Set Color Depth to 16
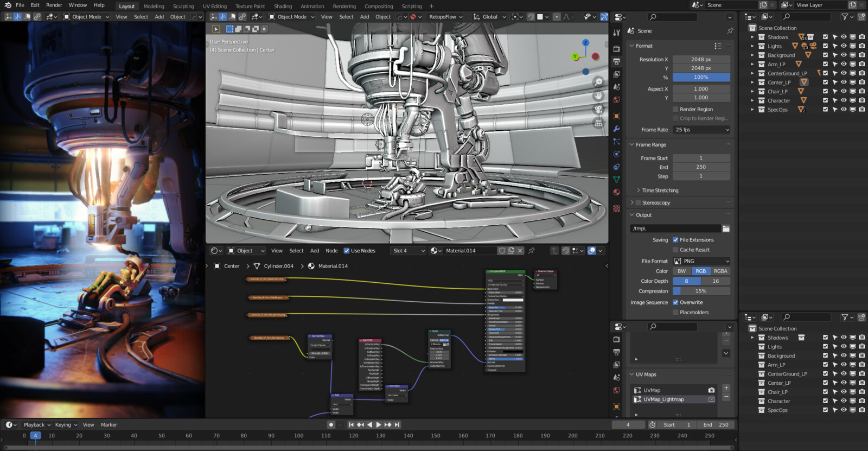This screenshot has height=451, width=868. tap(716, 281)
